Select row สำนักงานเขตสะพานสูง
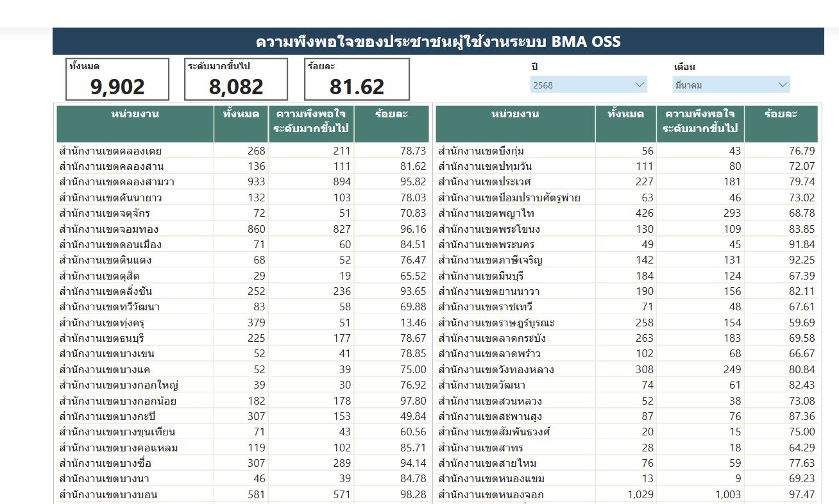The height and width of the screenshot is (504, 839). [x=627, y=416]
